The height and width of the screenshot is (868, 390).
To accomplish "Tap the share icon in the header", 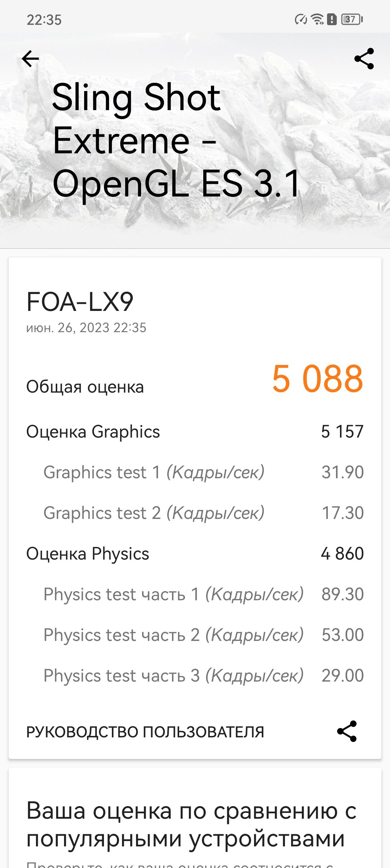I will click(x=364, y=59).
